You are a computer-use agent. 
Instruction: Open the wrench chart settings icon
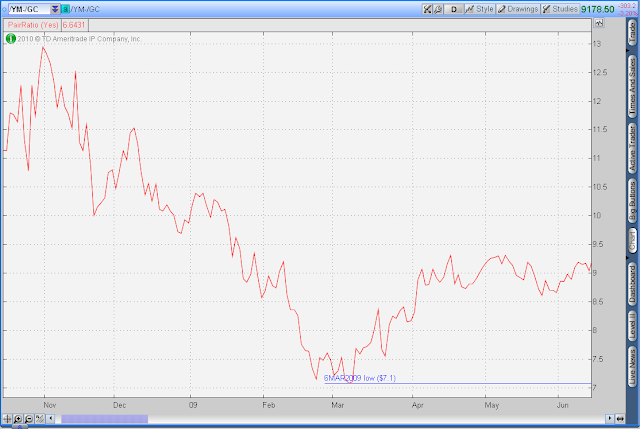click(438, 9)
